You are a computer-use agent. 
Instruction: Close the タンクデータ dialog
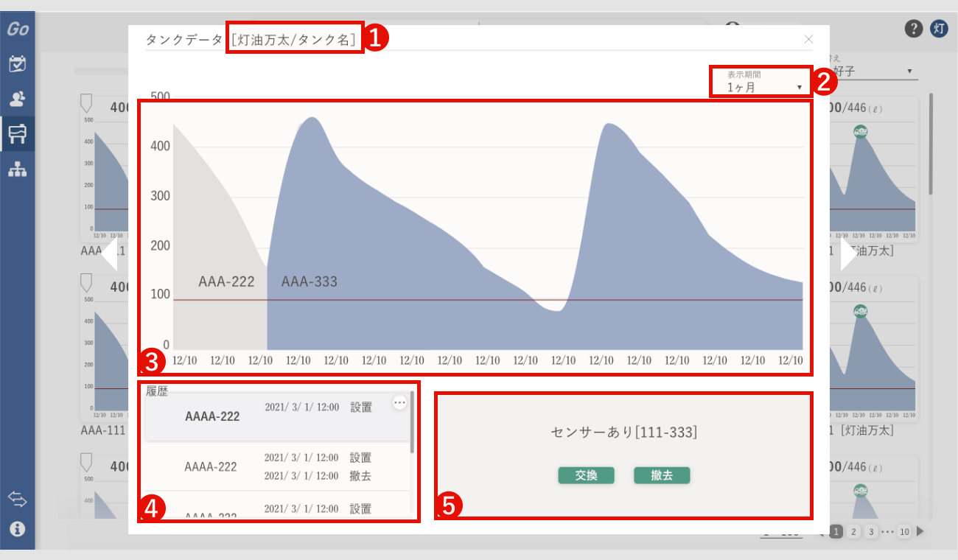(x=808, y=39)
